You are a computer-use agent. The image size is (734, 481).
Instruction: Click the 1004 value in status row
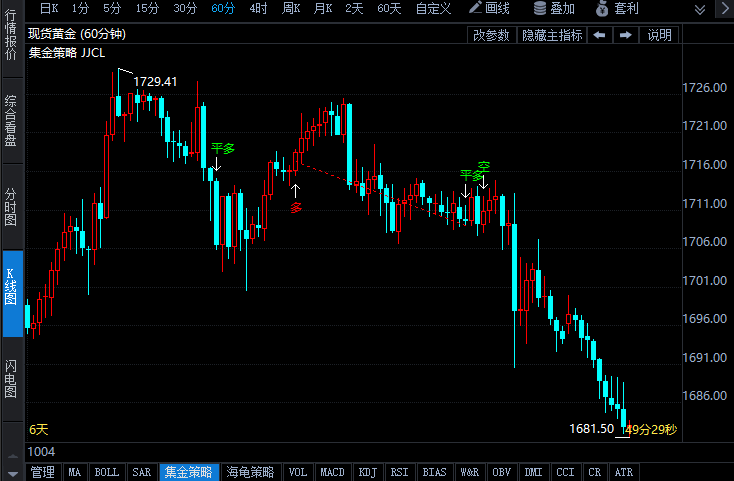(41, 452)
